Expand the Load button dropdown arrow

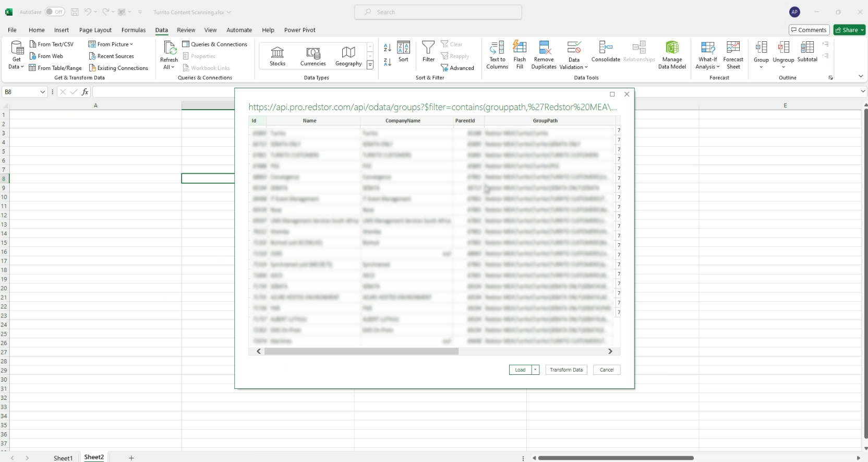tap(535, 370)
